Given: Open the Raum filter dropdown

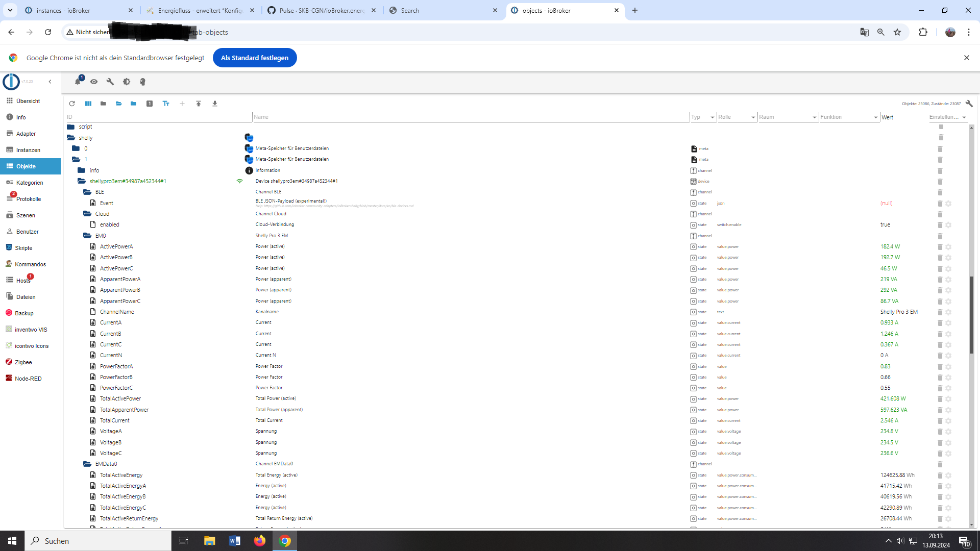Looking at the screenshot, I should (x=814, y=117).
